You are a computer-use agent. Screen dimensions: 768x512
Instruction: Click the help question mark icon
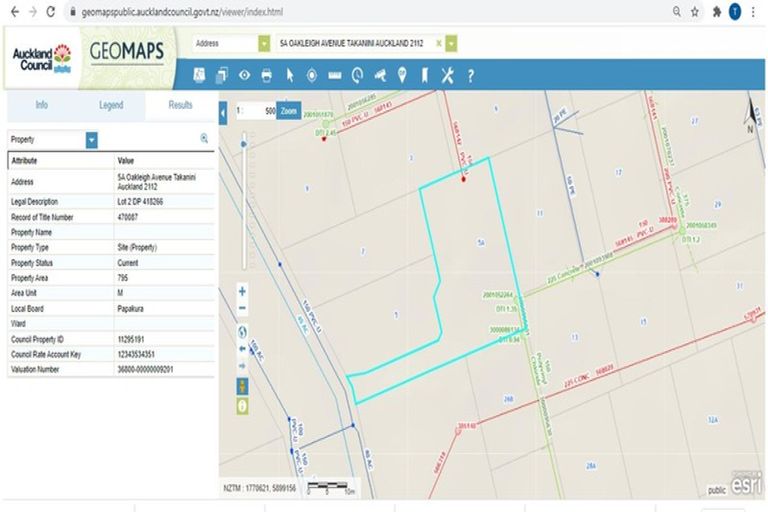470,75
